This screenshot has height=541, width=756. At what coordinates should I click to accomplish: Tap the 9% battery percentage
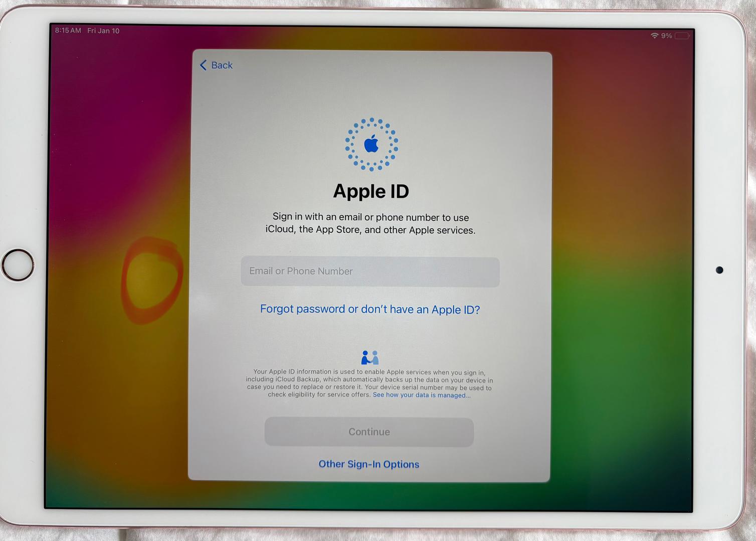tap(666, 36)
